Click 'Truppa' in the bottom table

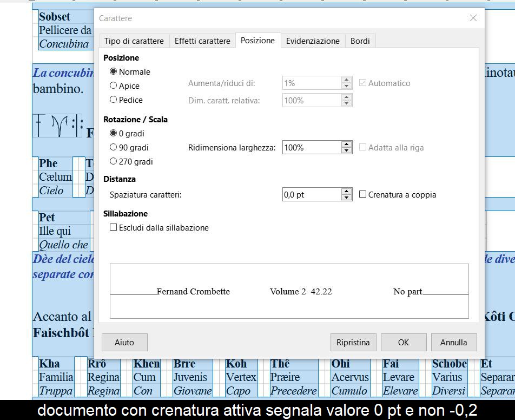tap(56, 391)
